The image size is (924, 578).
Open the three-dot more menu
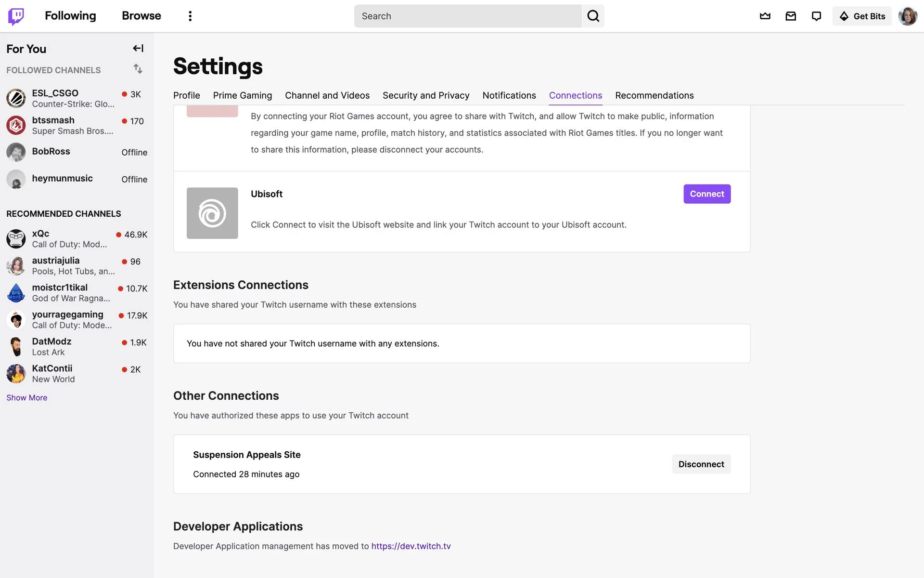click(x=190, y=16)
